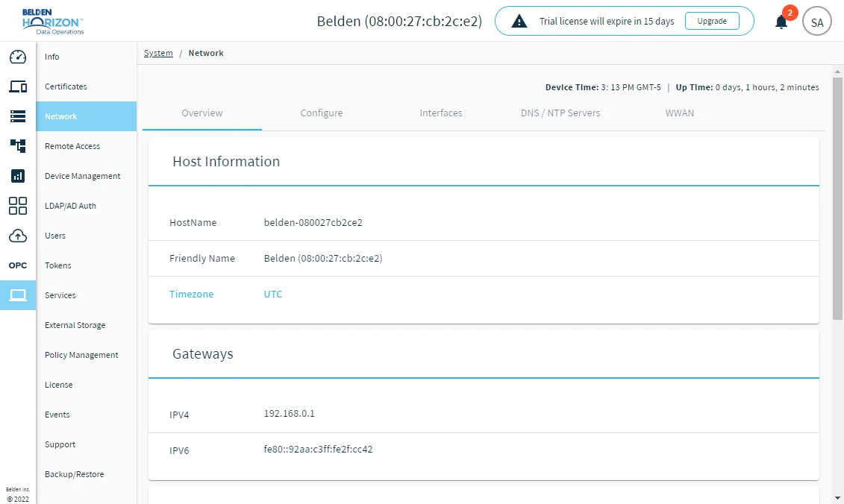
Task: Click the Host Information heading
Action: pos(226,161)
